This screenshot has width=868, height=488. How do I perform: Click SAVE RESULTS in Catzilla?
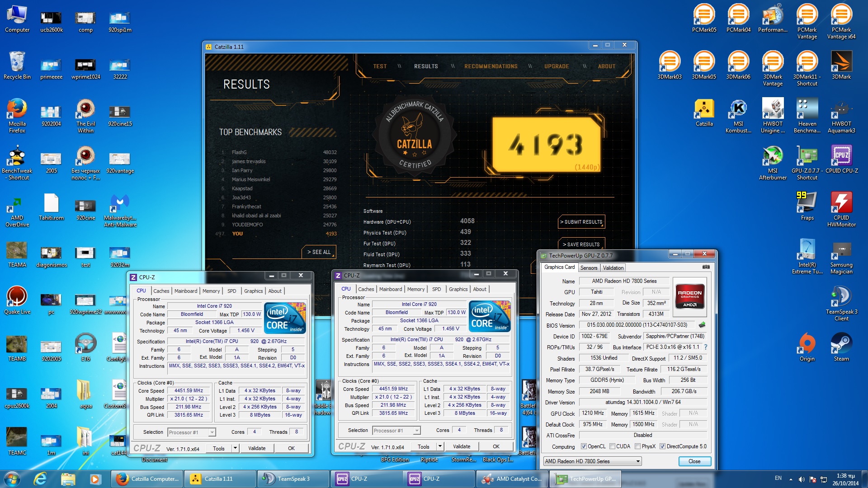(x=581, y=244)
